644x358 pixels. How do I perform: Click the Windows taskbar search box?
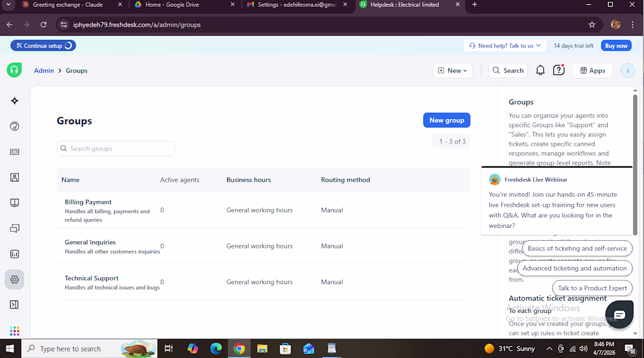click(x=89, y=349)
